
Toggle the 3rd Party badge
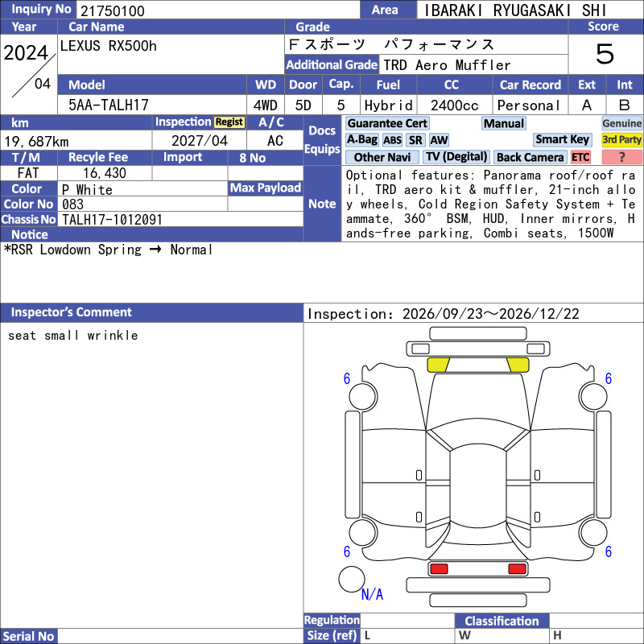(x=621, y=139)
